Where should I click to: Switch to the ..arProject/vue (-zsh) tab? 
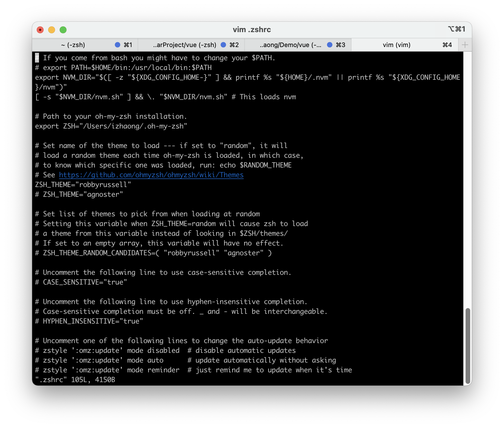click(x=191, y=45)
